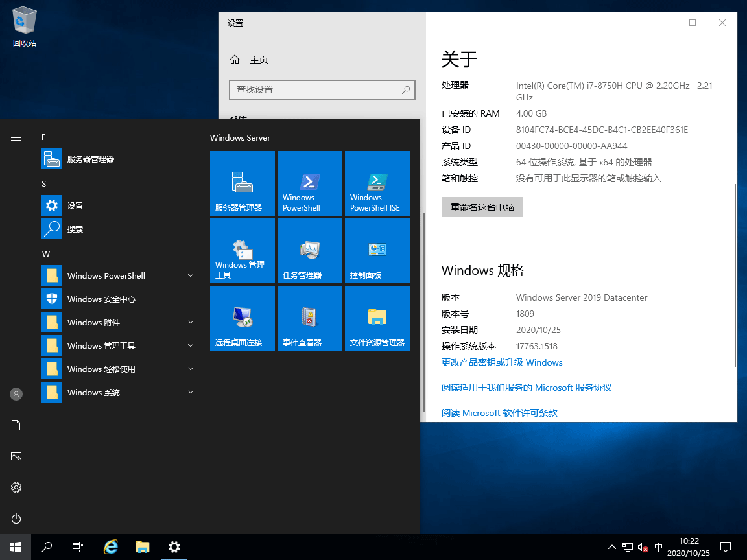The height and width of the screenshot is (560, 747).
Task: Launch Windows PowerShell from the tile
Action: [309, 183]
